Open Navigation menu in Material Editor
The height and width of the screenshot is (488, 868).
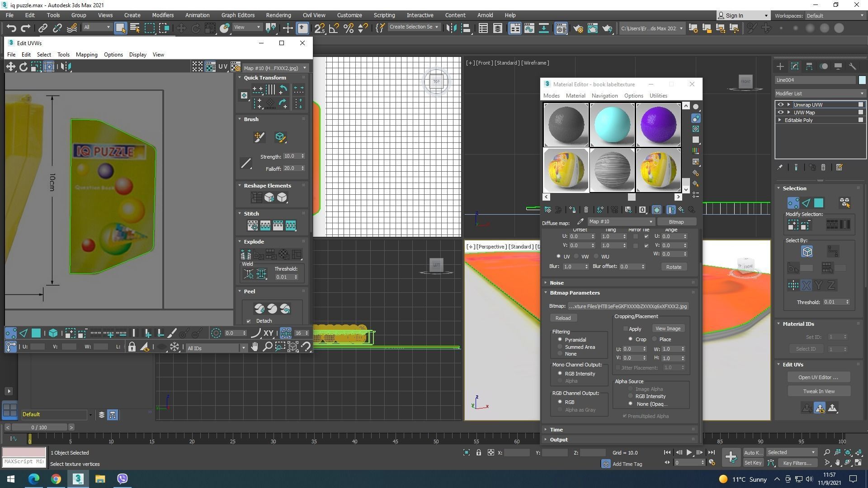[x=604, y=96]
